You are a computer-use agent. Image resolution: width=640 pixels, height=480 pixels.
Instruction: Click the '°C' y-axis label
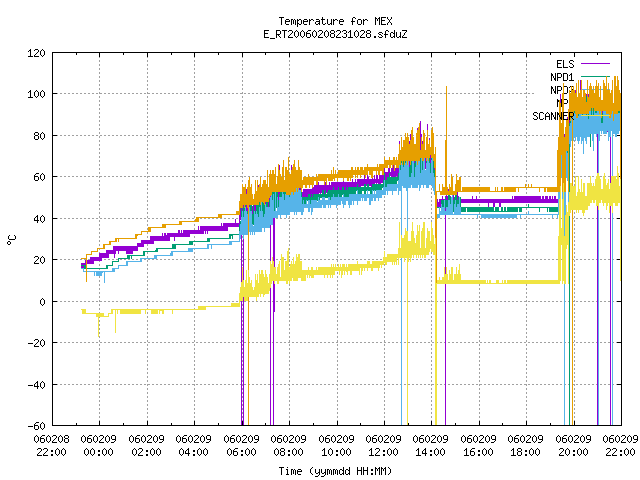point(12,240)
